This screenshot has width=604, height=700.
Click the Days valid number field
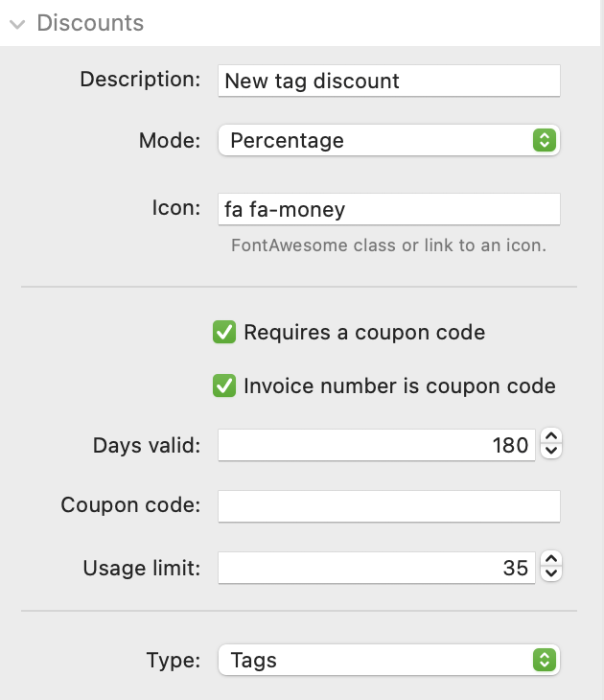[x=376, y=445]
